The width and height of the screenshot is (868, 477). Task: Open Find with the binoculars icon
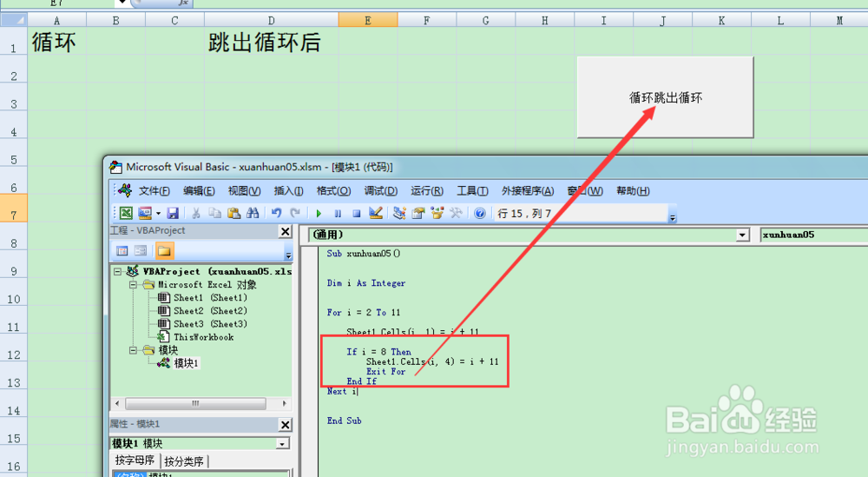[253, 213]
